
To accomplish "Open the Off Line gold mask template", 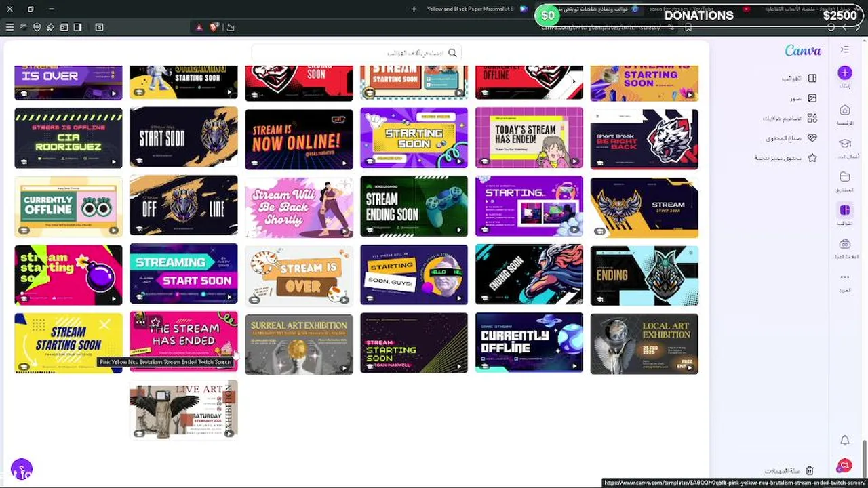I will click(x=184, y=206).
